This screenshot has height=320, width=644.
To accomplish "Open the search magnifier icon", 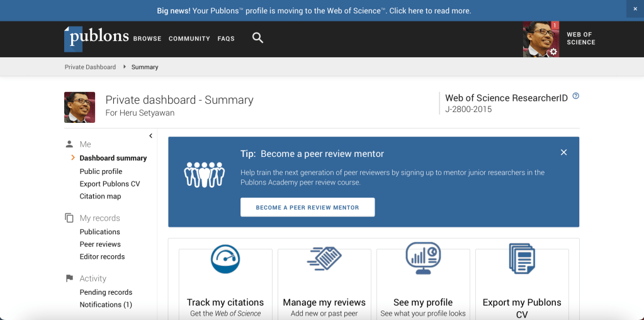I will [x=257, y=38].
